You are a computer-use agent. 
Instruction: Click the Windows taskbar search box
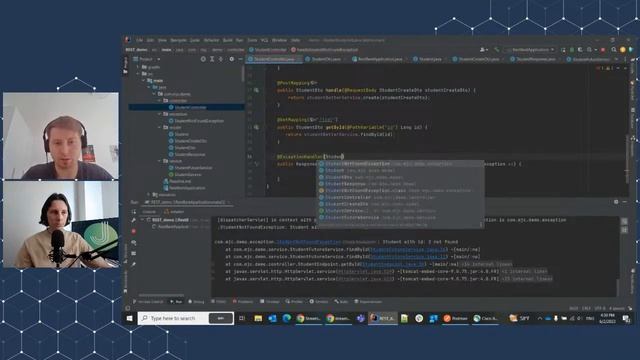(186, 318)
